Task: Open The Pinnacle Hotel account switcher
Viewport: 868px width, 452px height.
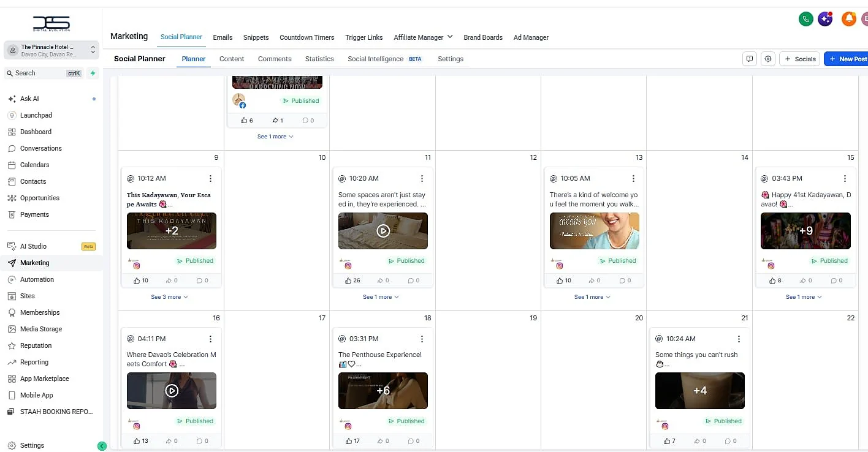Action: (x=51, y=50)
